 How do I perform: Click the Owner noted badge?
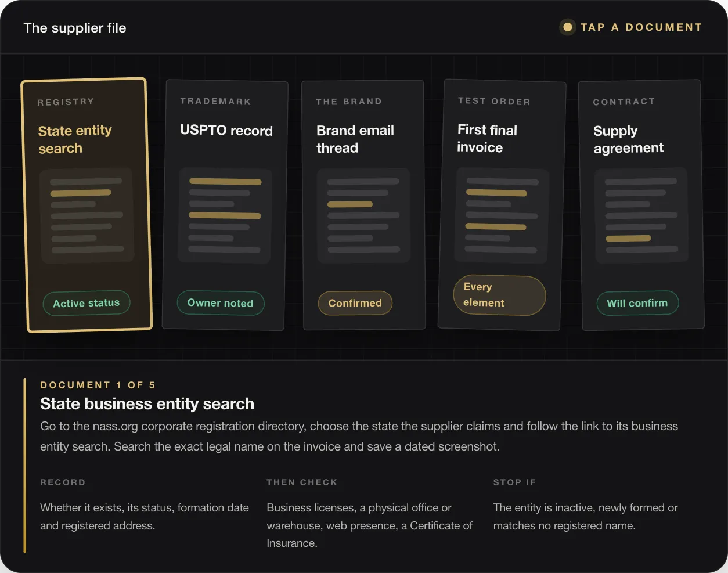pyautogui.click(x=221, y=303)
